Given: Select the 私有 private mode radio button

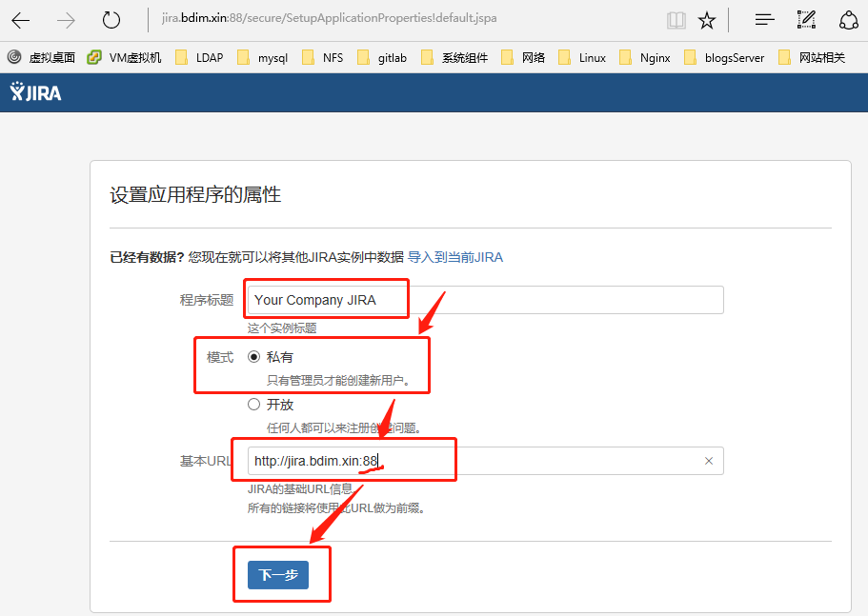Looking at the screenshot, I should pyautogui.click(x=253, y=357).
